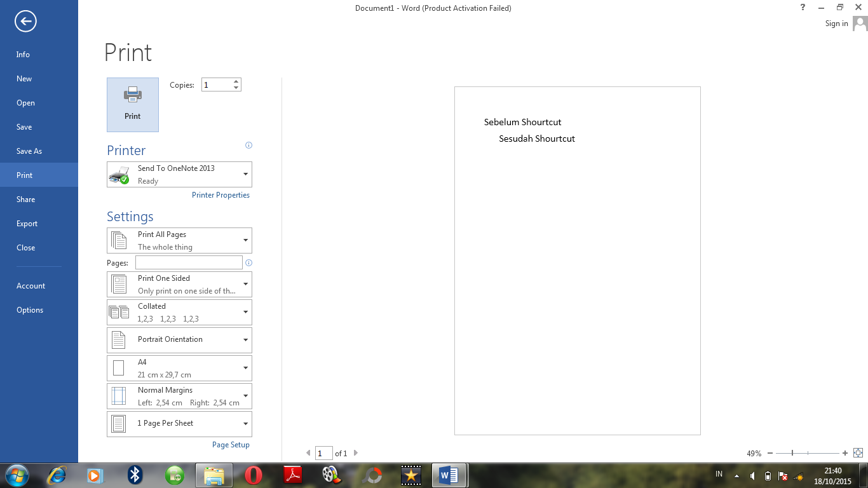Go to the previous preview page arrow

[308, 453]
